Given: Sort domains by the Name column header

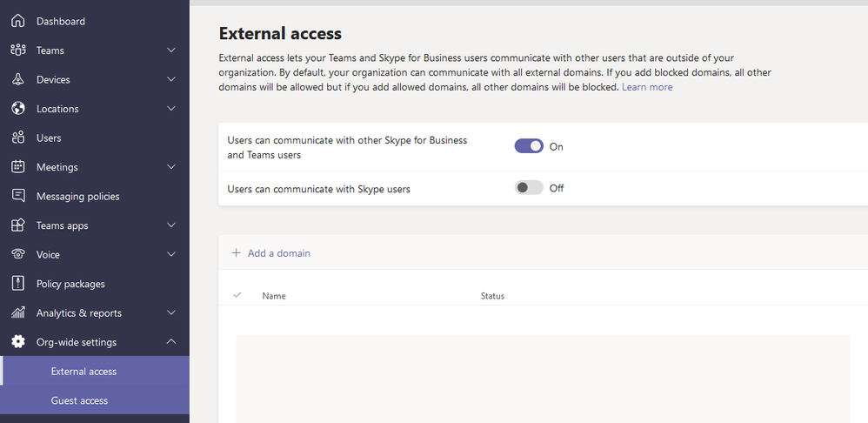Looking at the screenshot, I should click(x=274, y=296).
